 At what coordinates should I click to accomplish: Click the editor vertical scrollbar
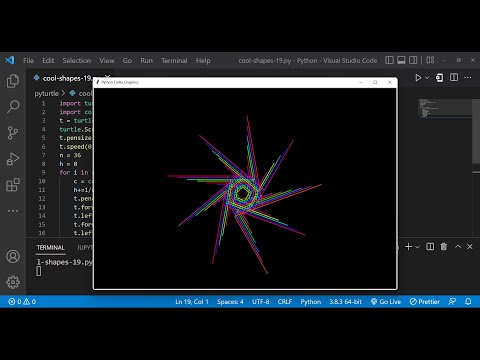click(x=476, y=130)
